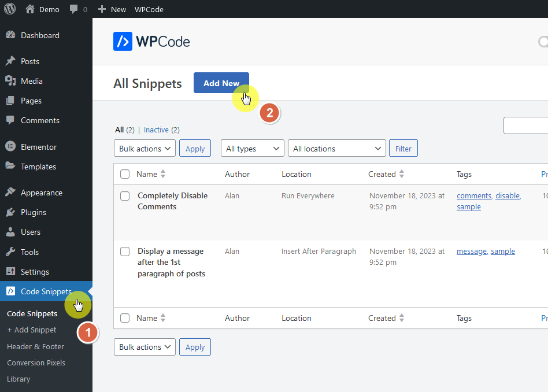
Task: Open Display a message snippet title
Action: 171,262
